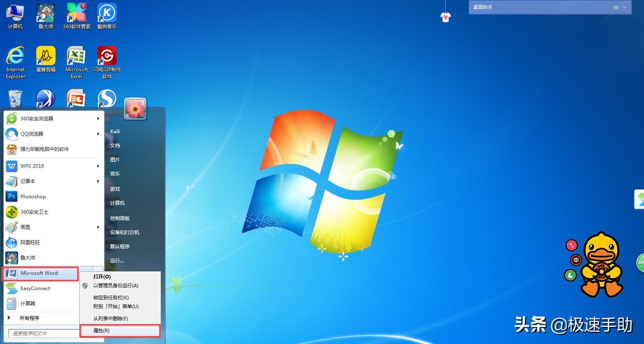Expand the QQ浏览器 jump list arrow
Viewport: 644px width, 344px height.
tap(98, 134)
